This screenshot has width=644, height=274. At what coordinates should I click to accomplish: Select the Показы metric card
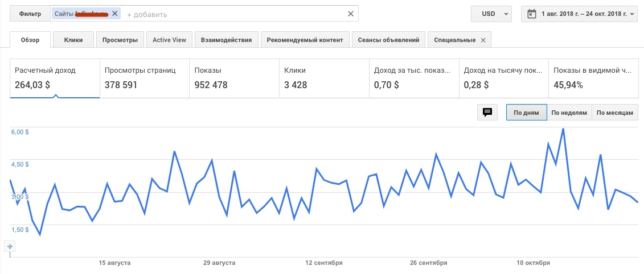[x=234, y=78]
